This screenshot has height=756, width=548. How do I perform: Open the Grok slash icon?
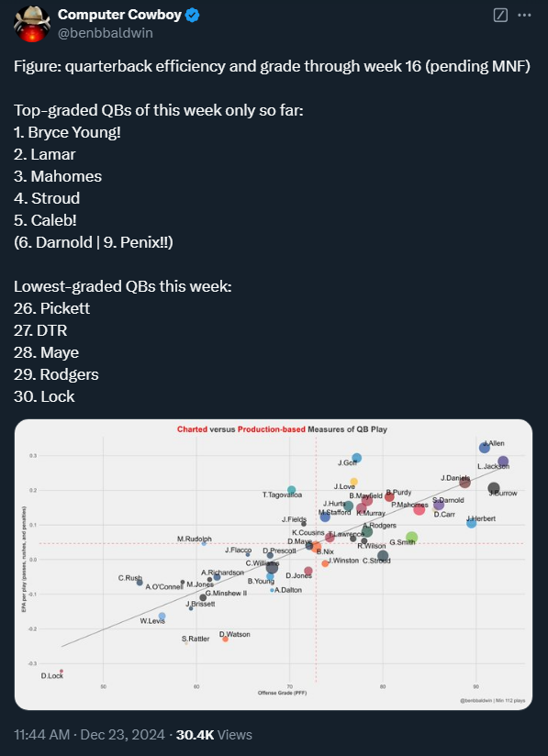click(x=500, y=16)
